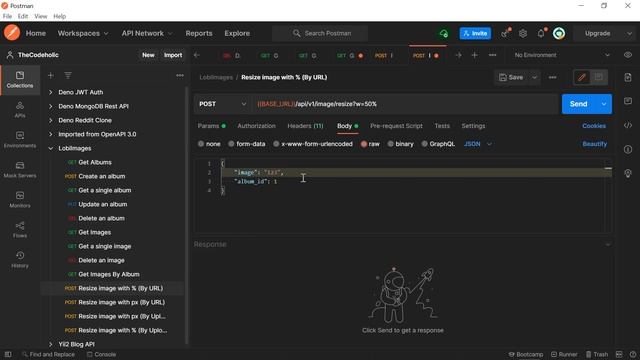This screenshot has width=640, height=360.
Task: Select the form-data body type
Action: [x=247, y=144]
